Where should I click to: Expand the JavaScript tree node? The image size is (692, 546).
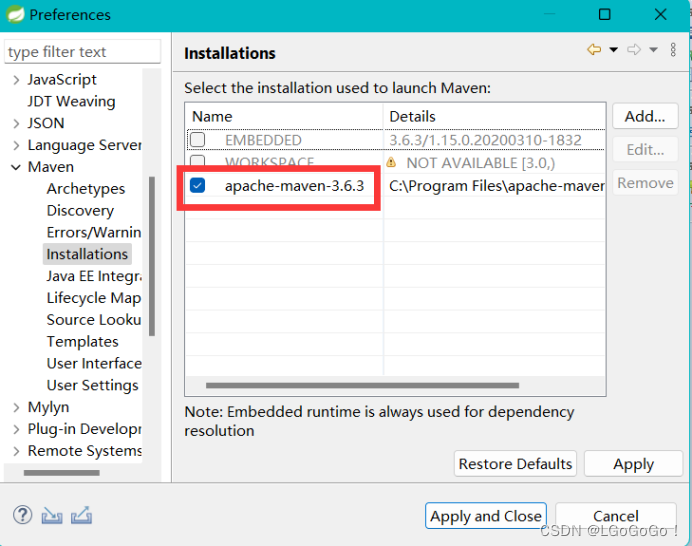pyautogui.click(x=16, y=80)
